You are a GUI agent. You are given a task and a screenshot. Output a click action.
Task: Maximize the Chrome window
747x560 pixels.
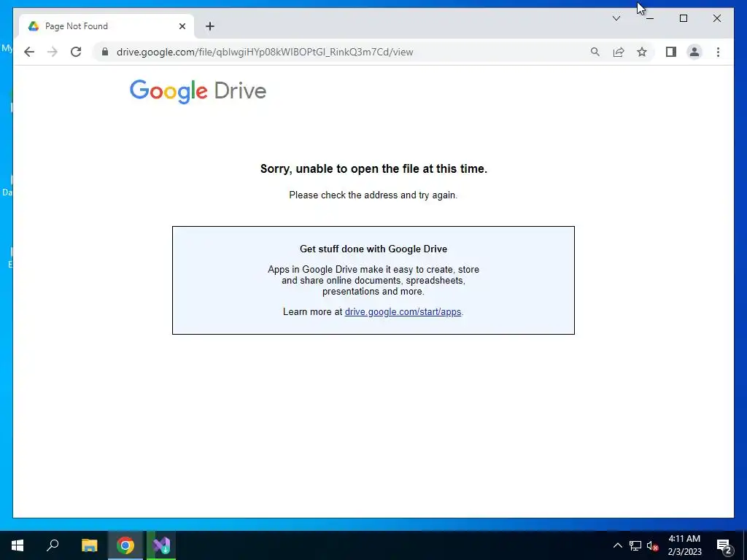683,18
